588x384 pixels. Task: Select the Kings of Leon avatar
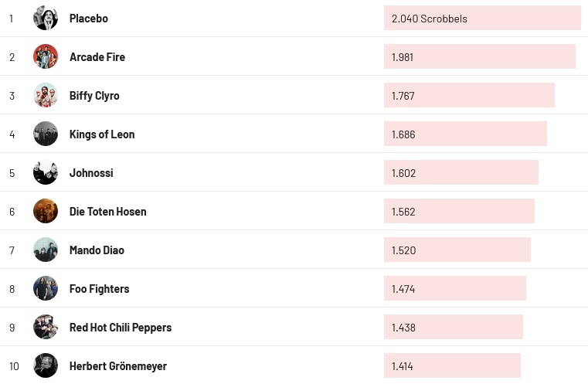[x=46, y=134]
